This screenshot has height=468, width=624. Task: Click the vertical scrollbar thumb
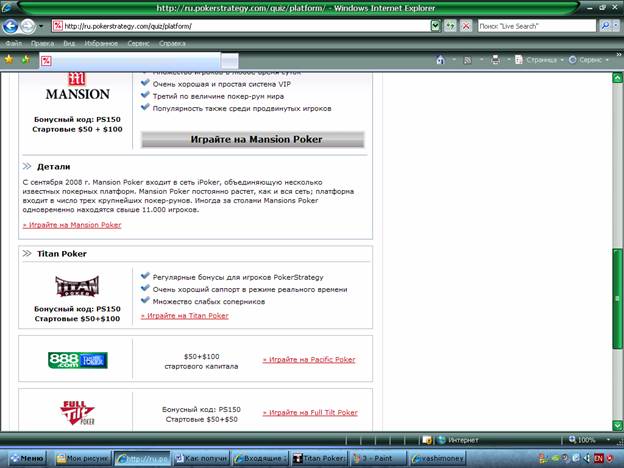617,298
